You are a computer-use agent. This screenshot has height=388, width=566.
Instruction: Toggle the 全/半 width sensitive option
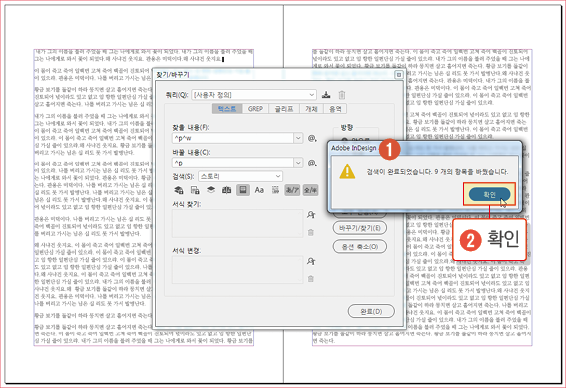pyautogui.click(x=310, y=190)
